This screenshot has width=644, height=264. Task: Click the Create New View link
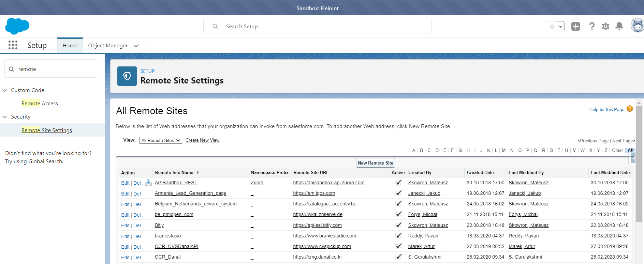click(x=202, y=140)
